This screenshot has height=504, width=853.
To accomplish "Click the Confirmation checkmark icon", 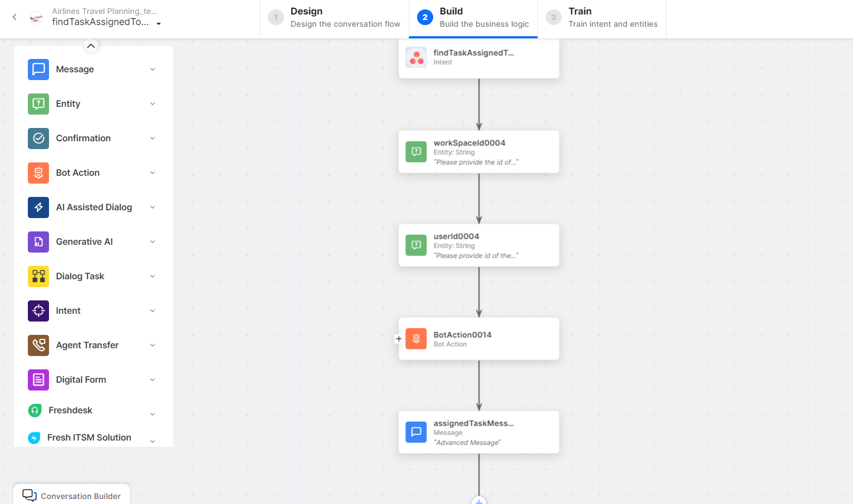I will [x=38, y=139].
